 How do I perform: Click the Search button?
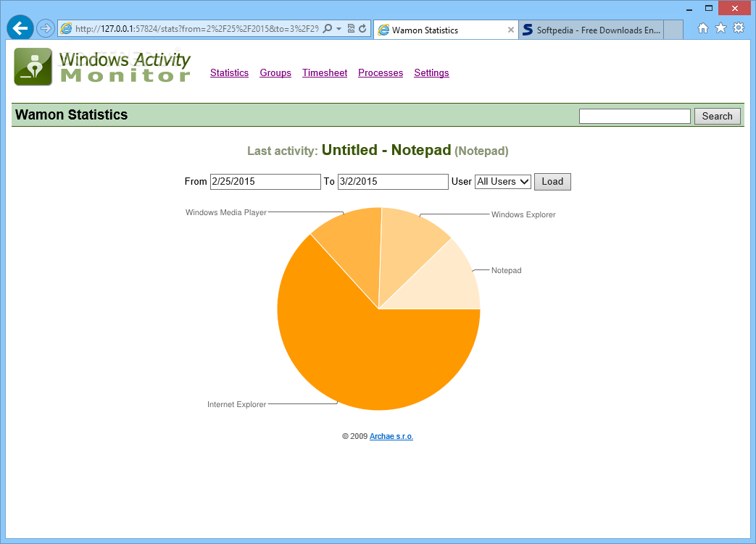pos(718,116)
